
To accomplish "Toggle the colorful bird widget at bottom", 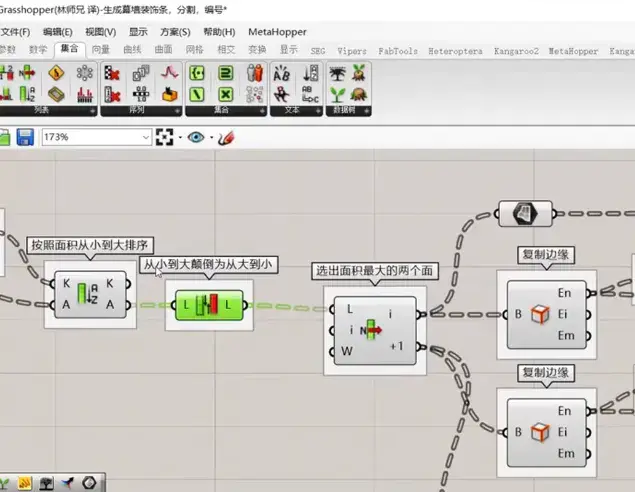I will (68, 483).
